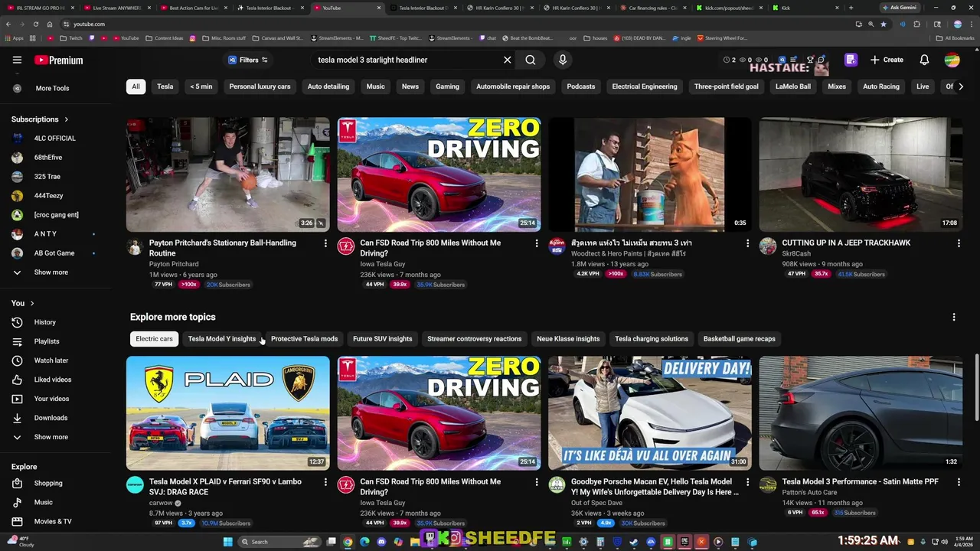The height and width of the screenshot is (551, 980).
Task: Click the Create button
Action: click(x=887, y=60)
